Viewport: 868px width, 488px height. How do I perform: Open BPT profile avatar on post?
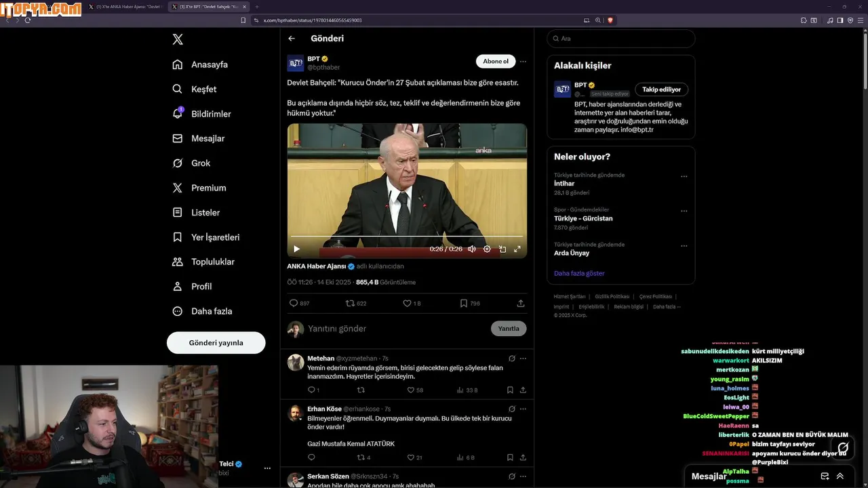pos(296,63)
